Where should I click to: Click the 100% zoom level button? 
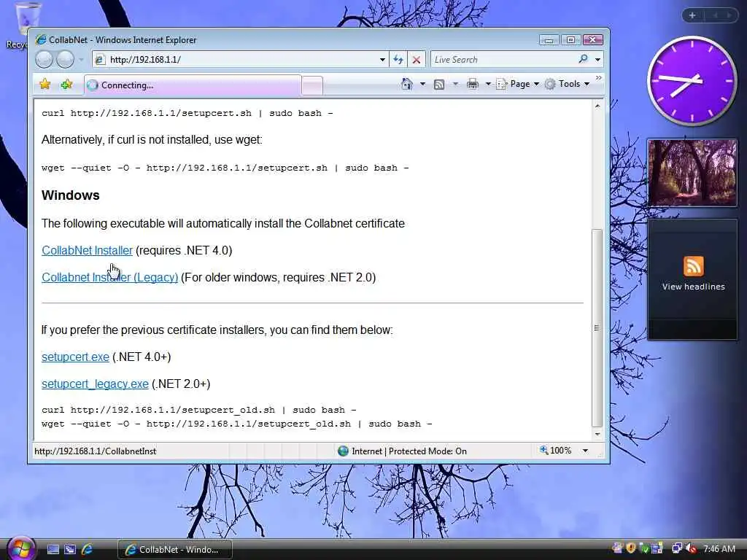555,451
